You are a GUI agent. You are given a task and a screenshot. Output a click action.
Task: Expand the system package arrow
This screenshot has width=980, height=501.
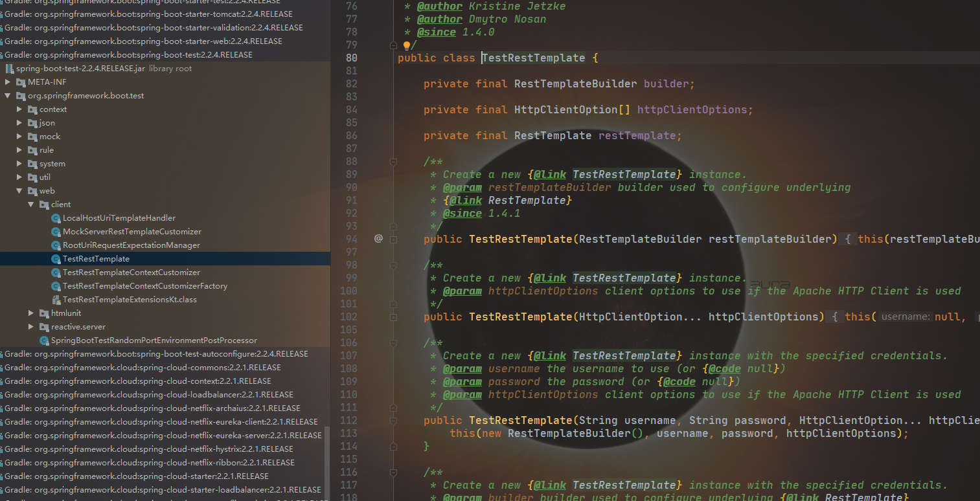[x=19, y=164]
